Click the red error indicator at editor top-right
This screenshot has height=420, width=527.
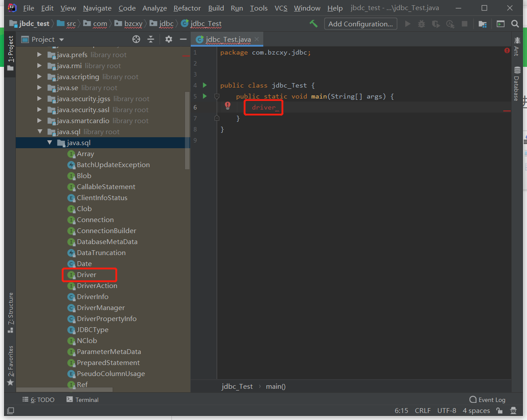click(x=507, y=51)
